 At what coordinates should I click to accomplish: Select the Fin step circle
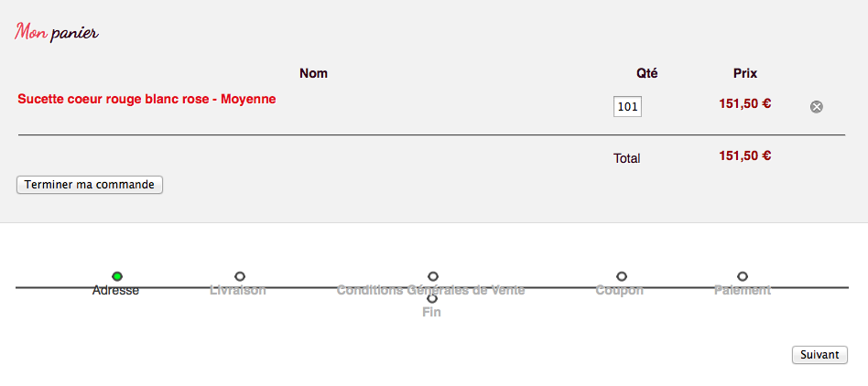tap(432, 298)
